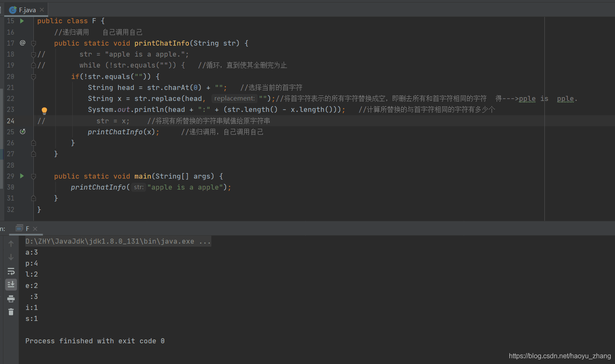Click 'printChatInfo(x);' recursive call on line 25
This screenshot has height=364, width=615.
click(124, 132)
